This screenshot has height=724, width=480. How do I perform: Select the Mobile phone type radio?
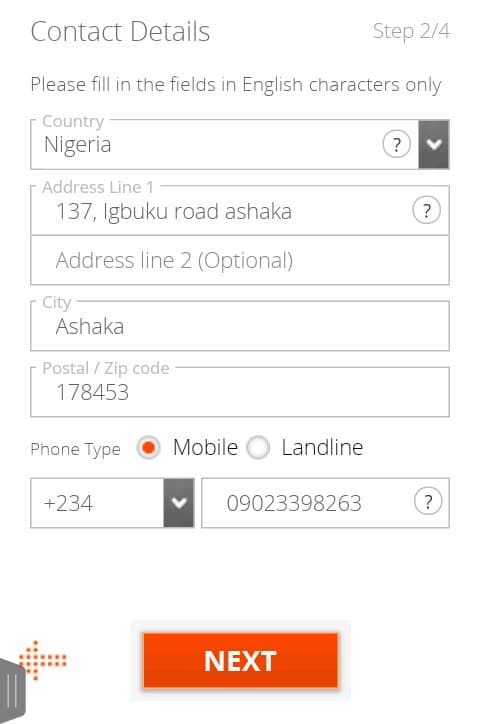coord(148,447)
